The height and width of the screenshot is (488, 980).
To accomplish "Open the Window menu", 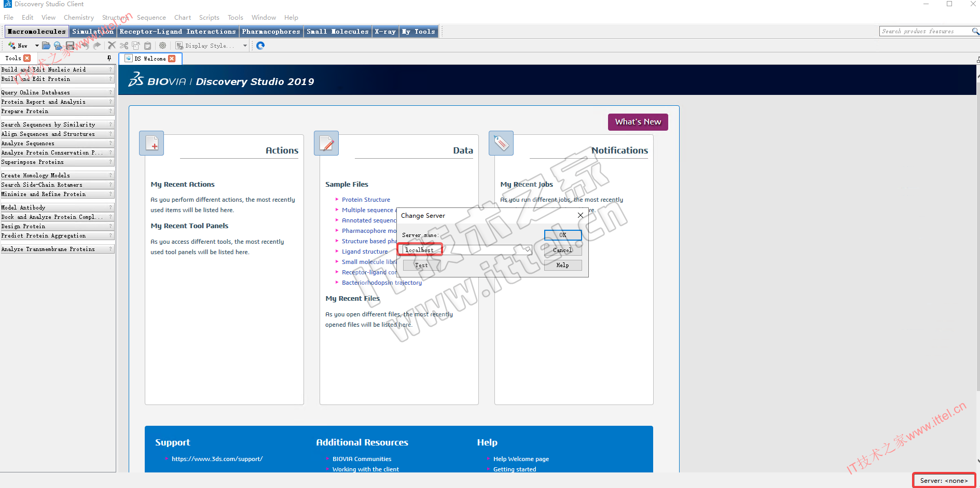I will tap(264, 18).
